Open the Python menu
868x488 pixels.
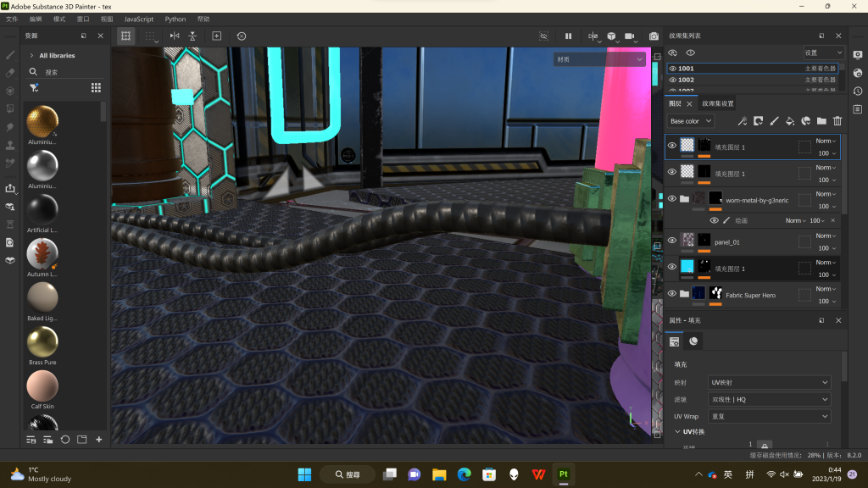click(x=175, y=19)
